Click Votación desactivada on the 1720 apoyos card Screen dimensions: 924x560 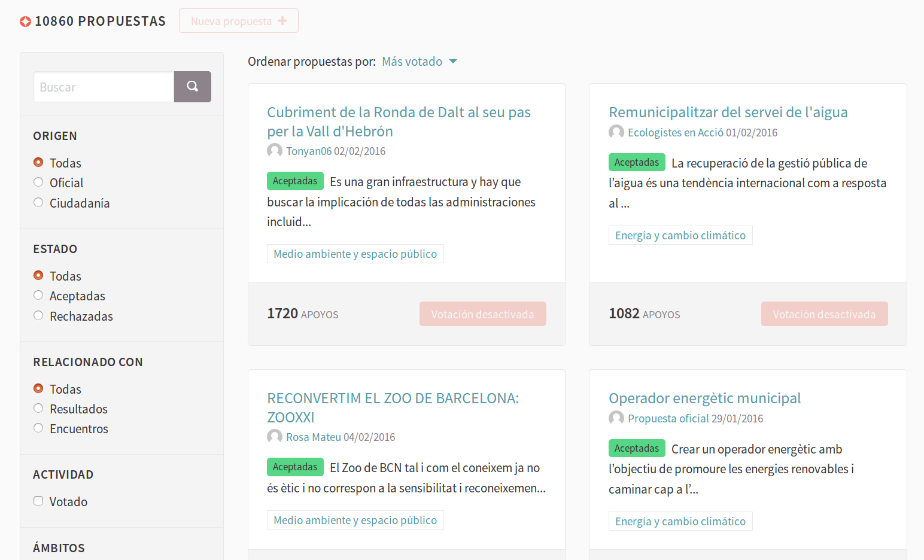pos(483,314)
